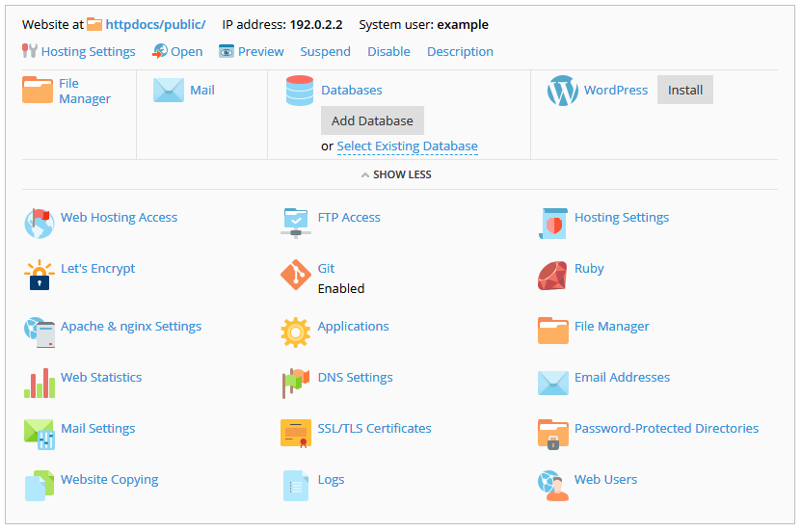Open Git via its orange icon
The width and height of the screenshot is (802, 532).
[296, 276]
